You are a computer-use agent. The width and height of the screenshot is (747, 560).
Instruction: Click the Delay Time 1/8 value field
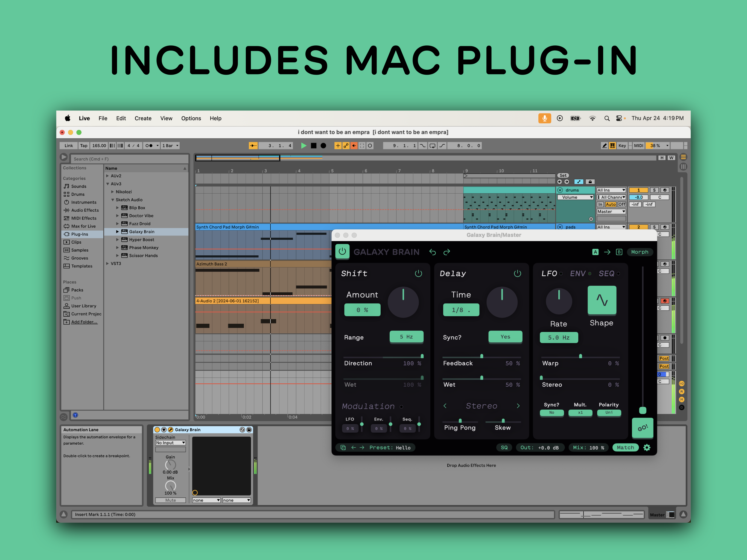(x=461, y=310)
